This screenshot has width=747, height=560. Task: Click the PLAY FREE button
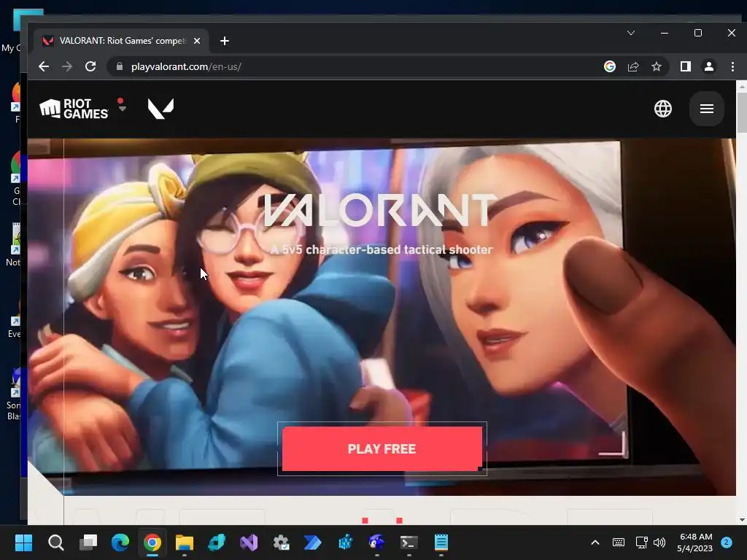(382, 448)
